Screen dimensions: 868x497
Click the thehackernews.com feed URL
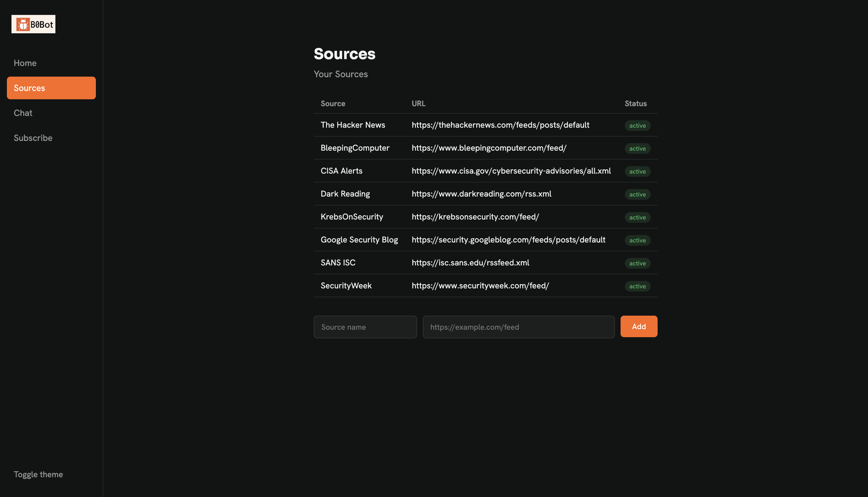(x=501, y=125)
